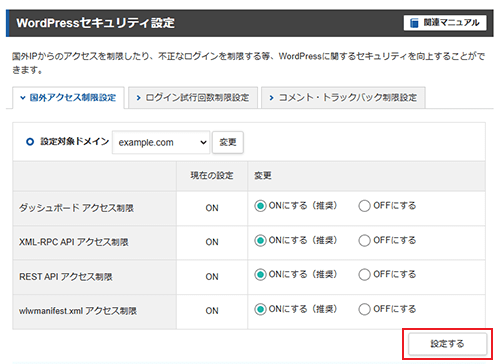Click the REST API アクセス制限 row label
This screenshot has width=500, height=364.
[66, 277]
